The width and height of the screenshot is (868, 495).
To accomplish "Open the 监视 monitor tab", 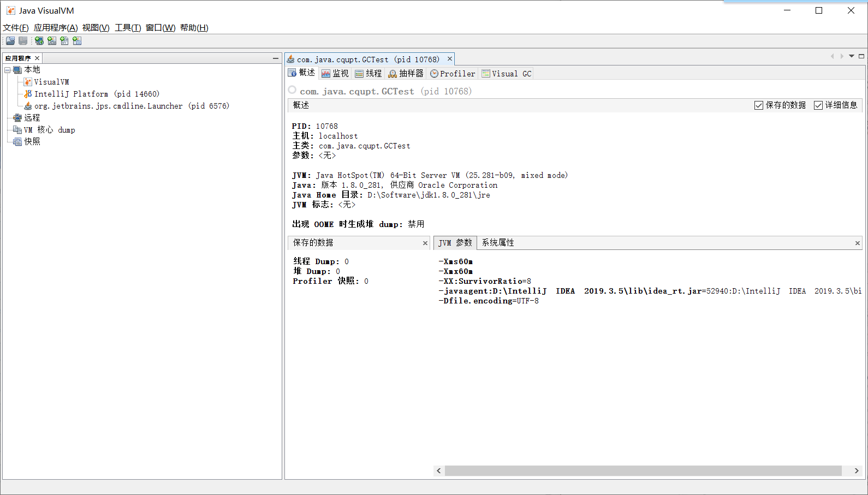I will coord(335,74).
